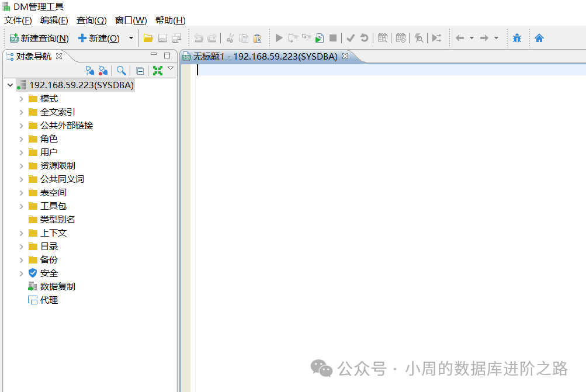Click the collapse all icon in navigator
The image size is (586, 392).
[140, 71]
